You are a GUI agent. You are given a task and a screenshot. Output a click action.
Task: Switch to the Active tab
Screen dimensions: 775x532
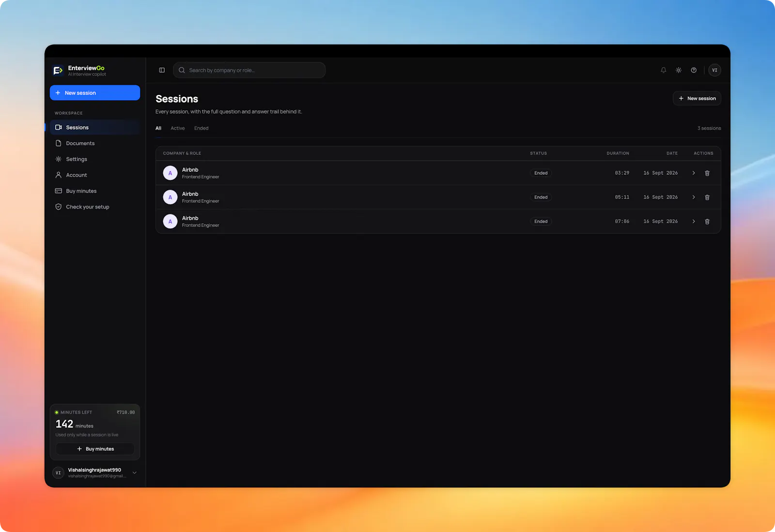tap(178, 128)
